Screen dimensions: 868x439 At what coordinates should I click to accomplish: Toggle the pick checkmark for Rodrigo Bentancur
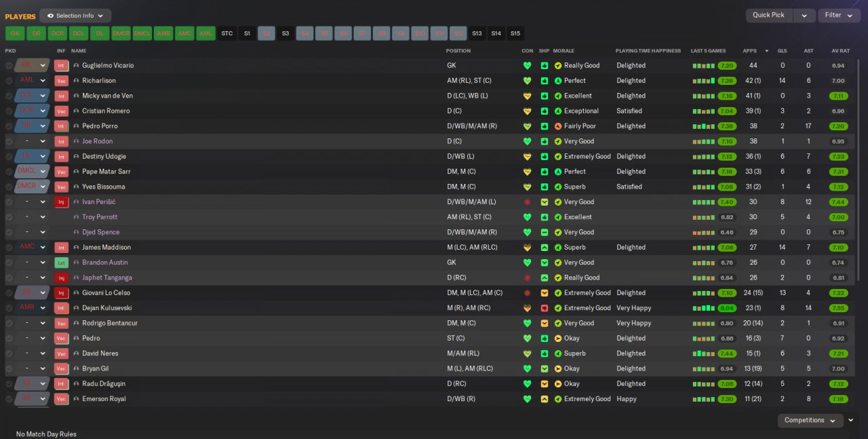coord(9,323)
